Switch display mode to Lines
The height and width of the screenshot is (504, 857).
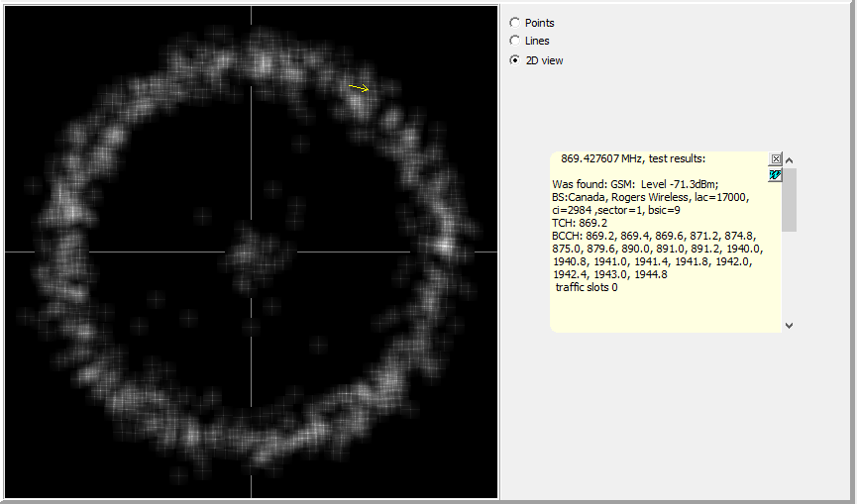pyautogui.click(x=514, y=41)
